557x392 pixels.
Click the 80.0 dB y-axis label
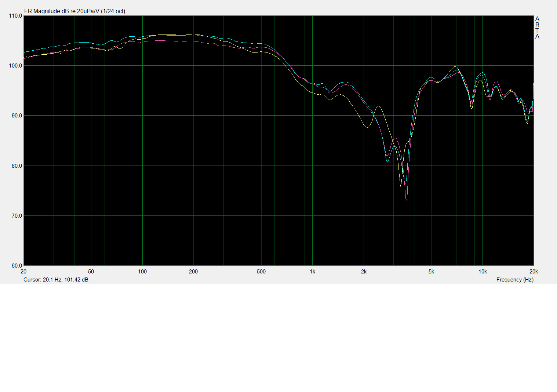coord(16,166)
